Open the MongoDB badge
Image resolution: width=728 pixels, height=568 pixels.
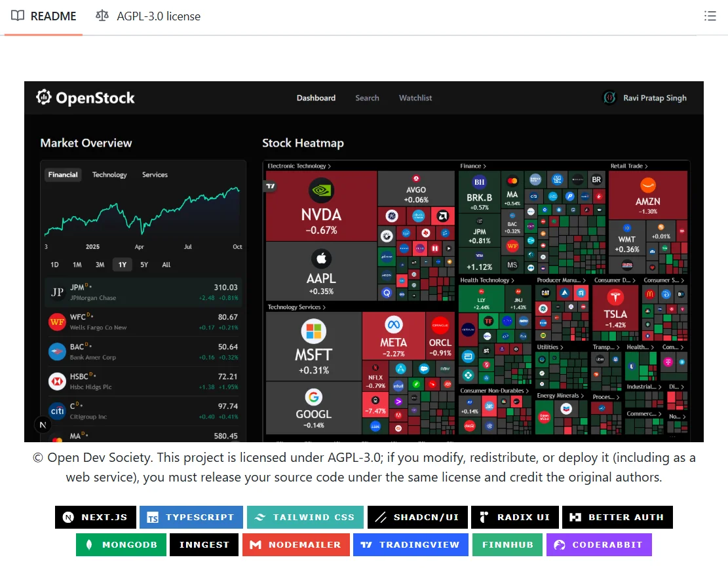click(x=121, y=545)
